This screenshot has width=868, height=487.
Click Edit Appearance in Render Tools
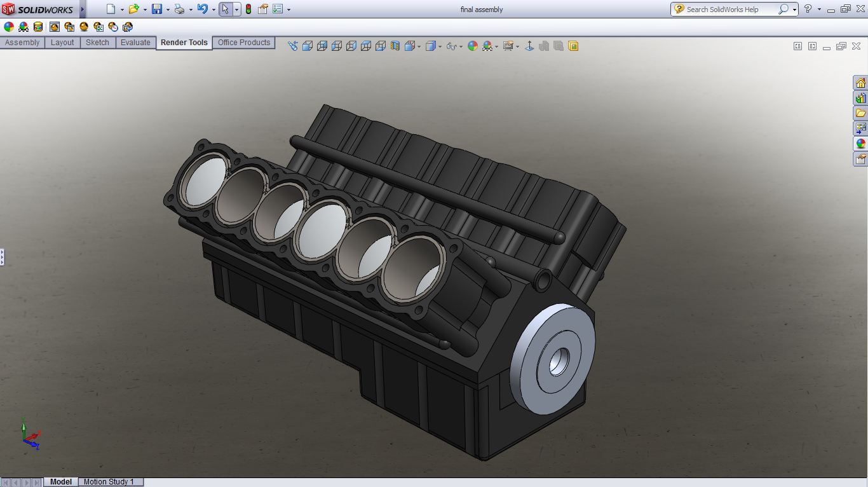coord(9,27)
